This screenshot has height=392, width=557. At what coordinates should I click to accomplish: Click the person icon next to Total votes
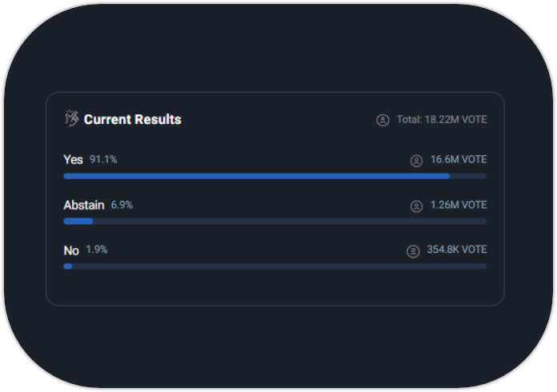tap(383, 120)
